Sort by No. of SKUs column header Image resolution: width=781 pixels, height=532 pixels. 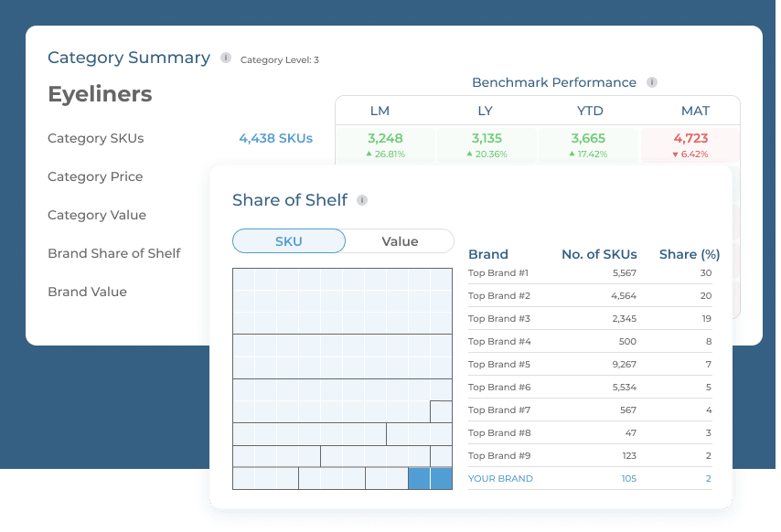(x=599, y=254)
